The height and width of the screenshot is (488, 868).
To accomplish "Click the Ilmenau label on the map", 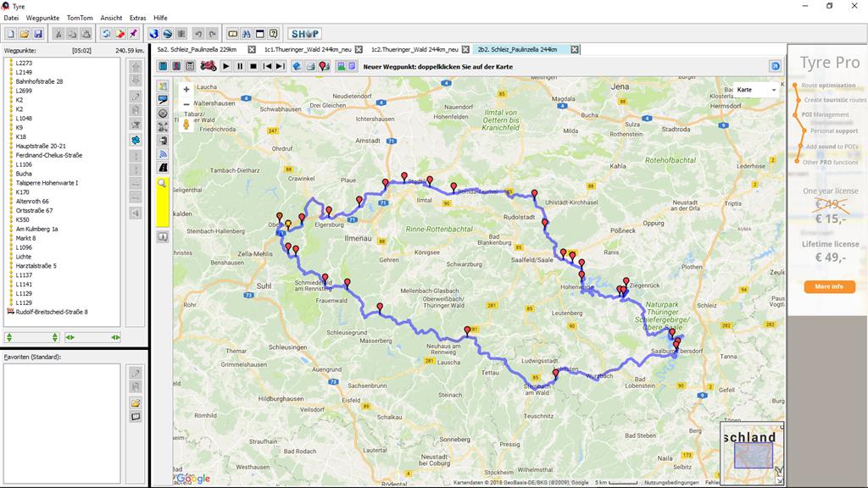I will [359, 238].
